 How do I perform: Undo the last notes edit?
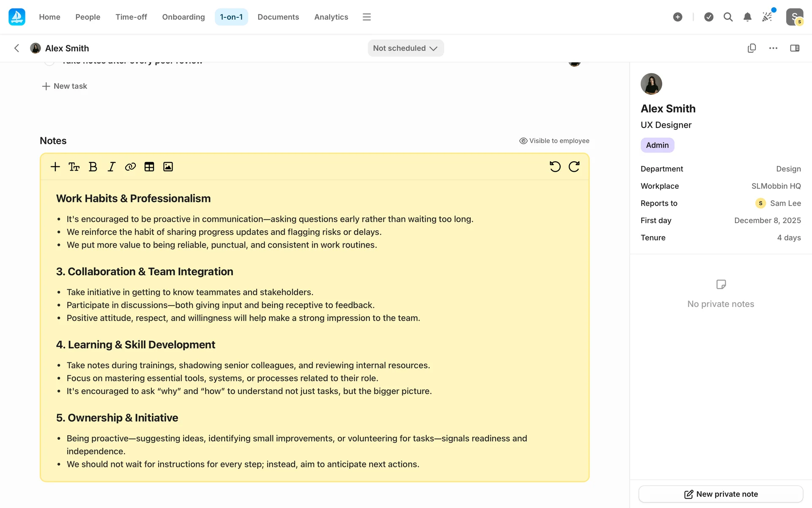[555, 167]
